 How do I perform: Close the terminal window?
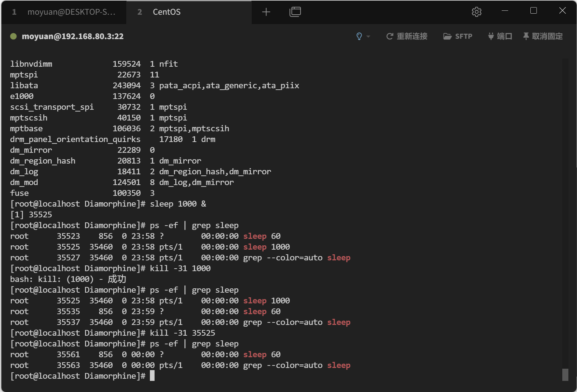[562, 11]
